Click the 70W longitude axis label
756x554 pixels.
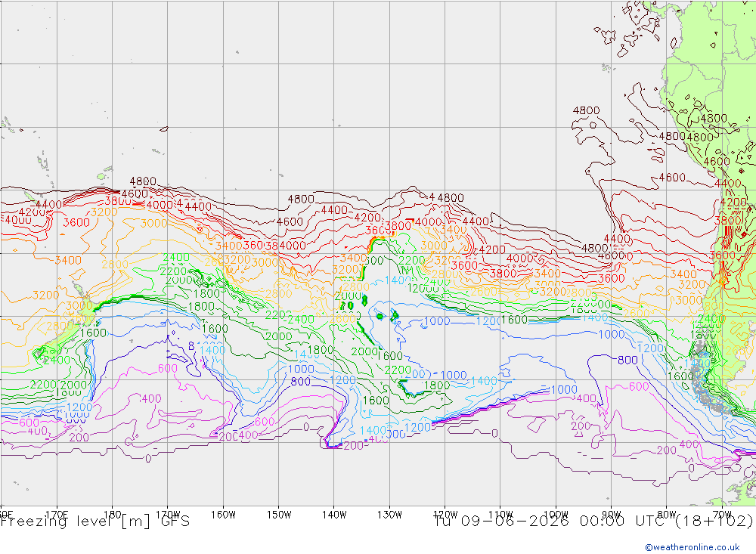click(x=722, y=515)
